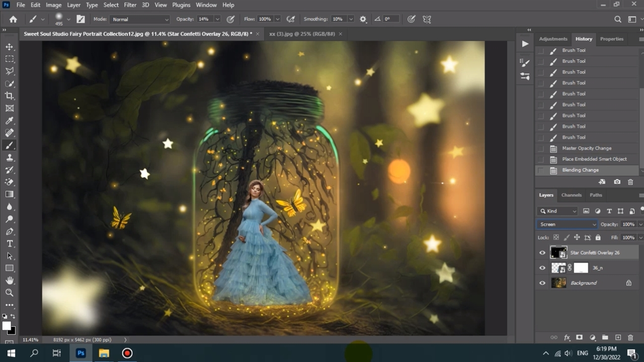Switch to the Channels tab

(x=571, y=195)
